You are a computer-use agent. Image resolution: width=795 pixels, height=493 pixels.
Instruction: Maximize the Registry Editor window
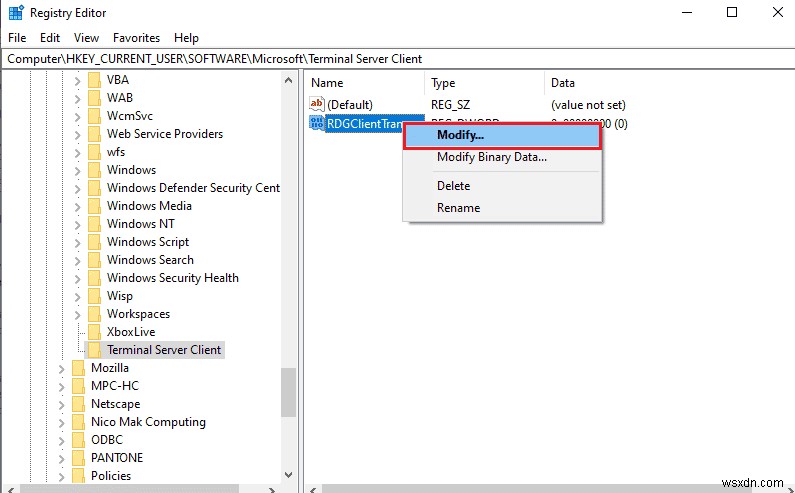click(x=732, y=12)
